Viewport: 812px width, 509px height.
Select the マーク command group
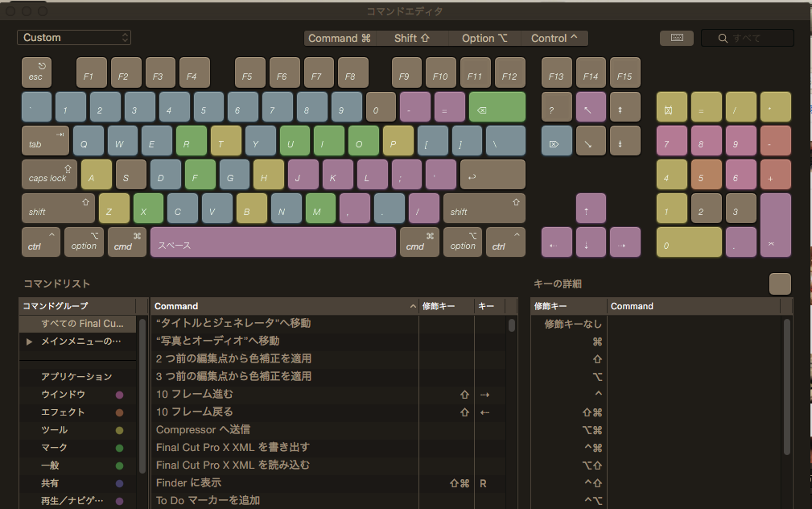pyautogui.click(x=55, y=448)
